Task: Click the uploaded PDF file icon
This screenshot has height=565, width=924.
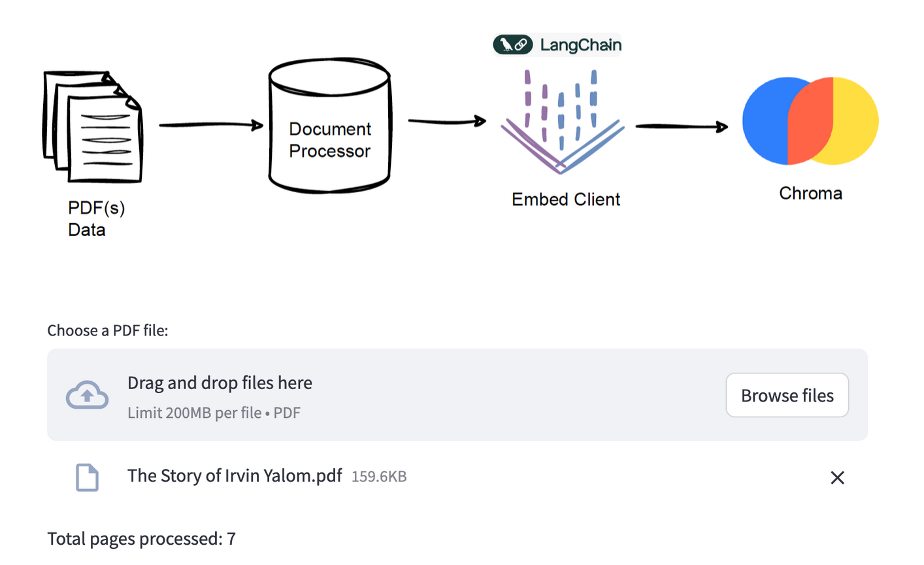Action: [x=87, y=477]
